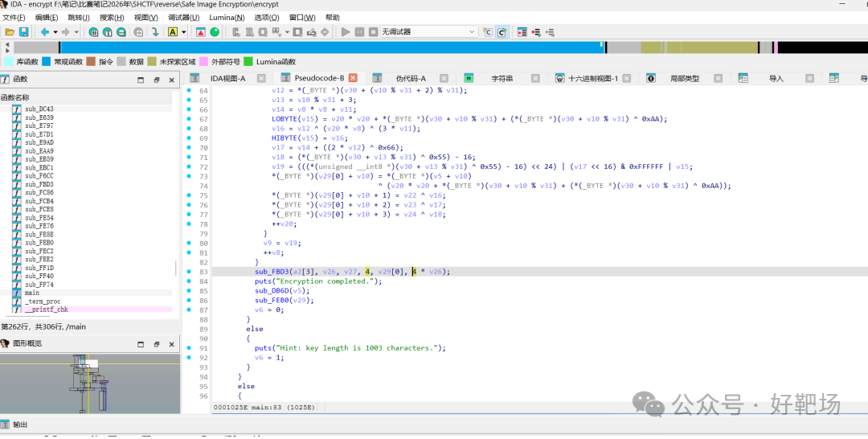Switch to the 字符串 tab

[502, 79]
